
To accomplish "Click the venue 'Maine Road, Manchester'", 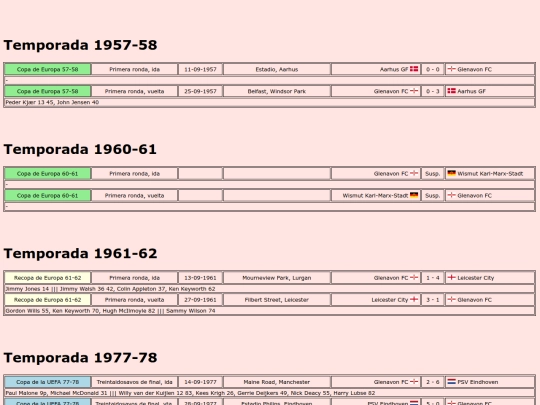I will coord(277,382).
